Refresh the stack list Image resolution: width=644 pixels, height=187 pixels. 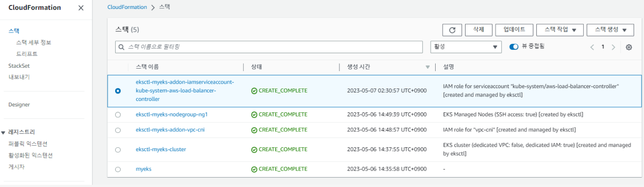point(452,30)
